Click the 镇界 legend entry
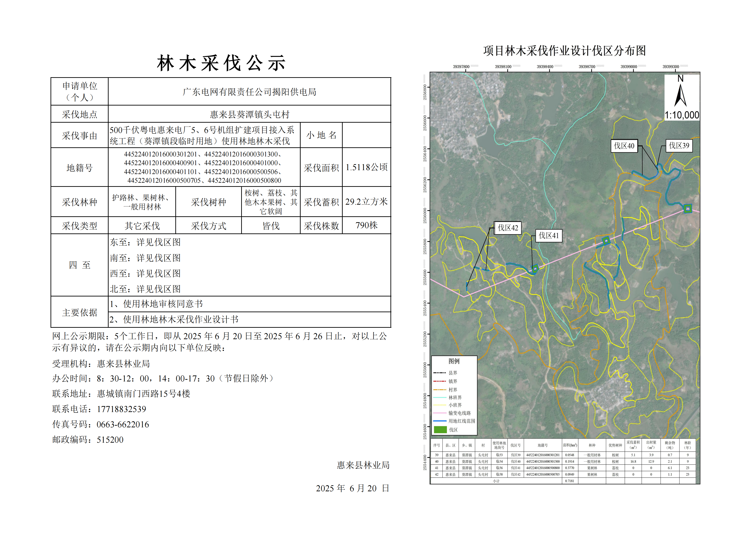Viewport: 756px width, 534px height. pyautogui.click(x=446, y=381)
